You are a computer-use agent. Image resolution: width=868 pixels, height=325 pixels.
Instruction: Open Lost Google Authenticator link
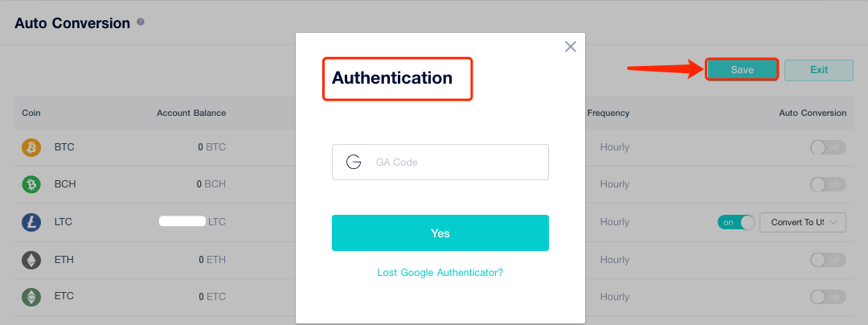coord(440,273)
